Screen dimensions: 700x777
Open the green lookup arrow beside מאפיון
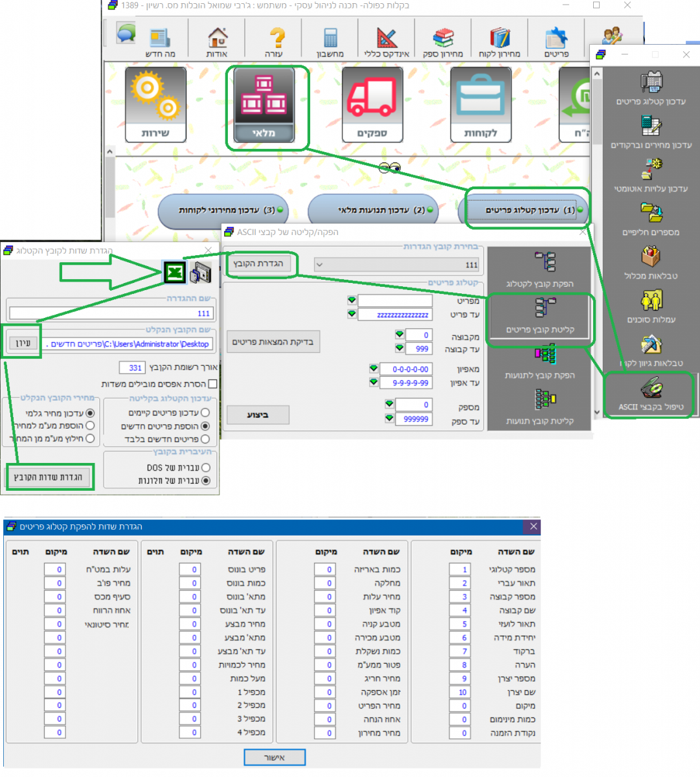pos(374,368)
